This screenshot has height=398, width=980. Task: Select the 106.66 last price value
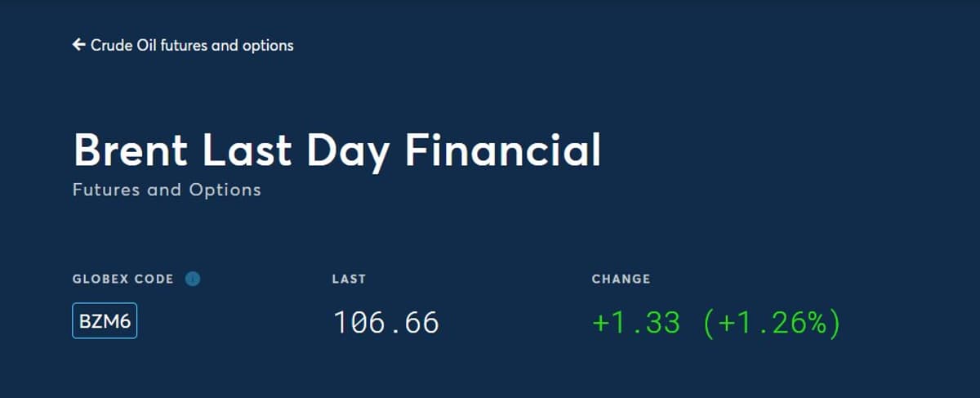coord(385,323)
